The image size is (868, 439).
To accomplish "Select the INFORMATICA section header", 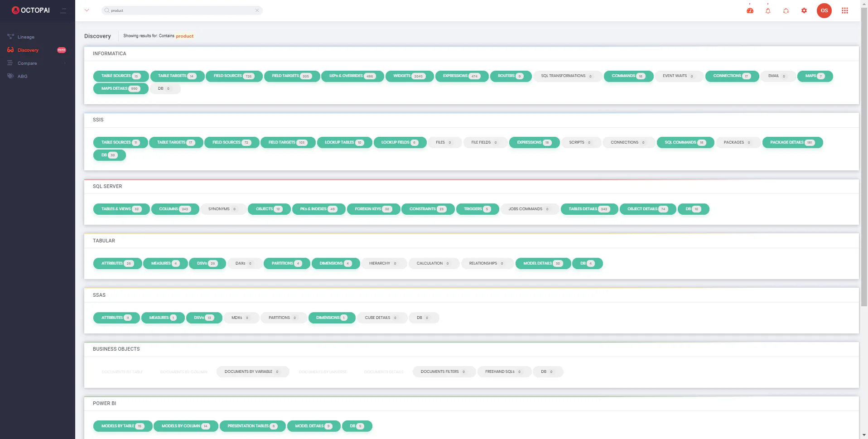I will (x=110, y=54).
